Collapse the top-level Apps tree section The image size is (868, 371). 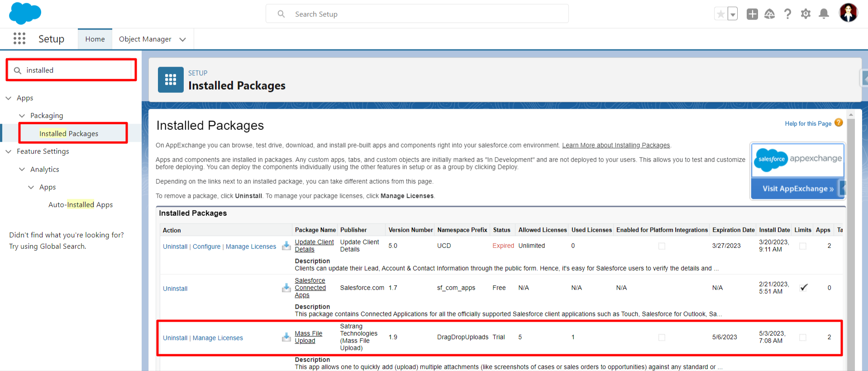pyautogui.click(x=8, y=98)
